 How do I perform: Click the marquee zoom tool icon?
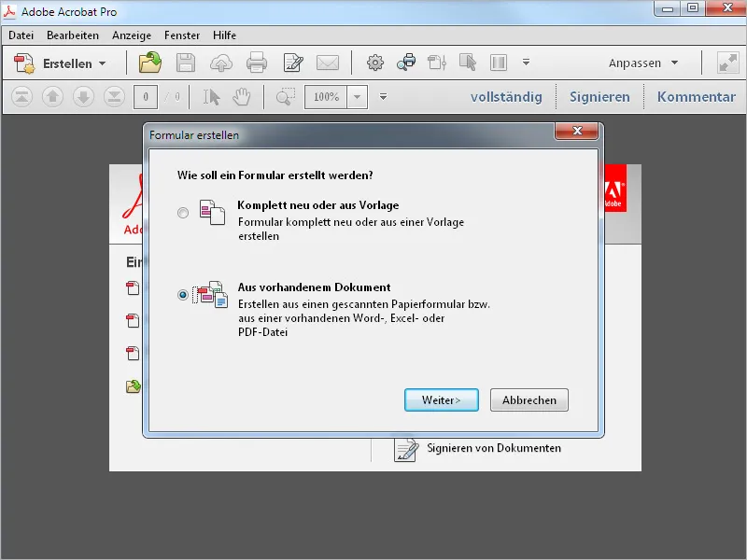(x=286, y=97)
